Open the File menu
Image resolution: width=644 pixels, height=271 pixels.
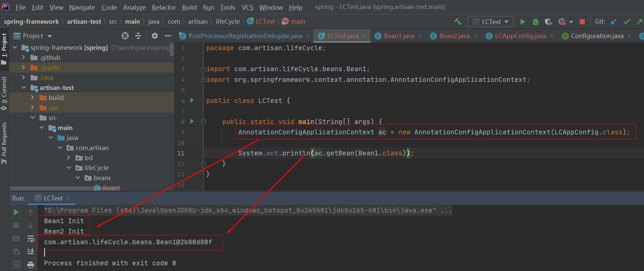(20, 7)
